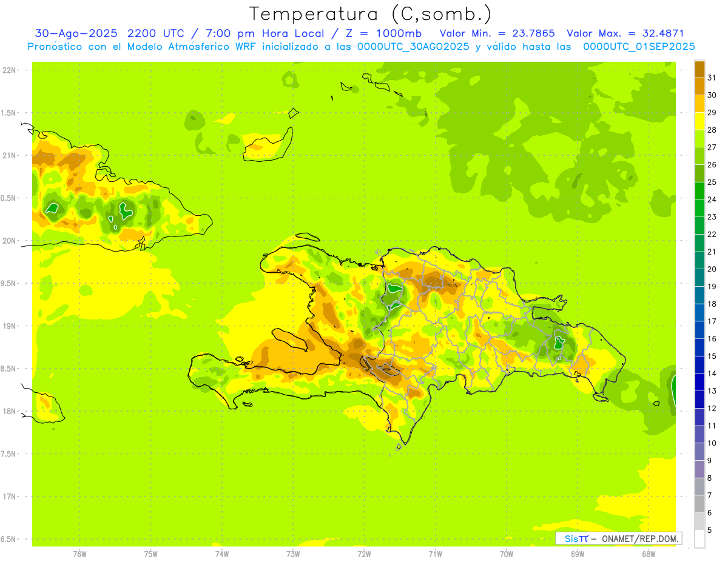Click the "22N" latitude axis label
728x562 pixels.
[x=10, y=70]
